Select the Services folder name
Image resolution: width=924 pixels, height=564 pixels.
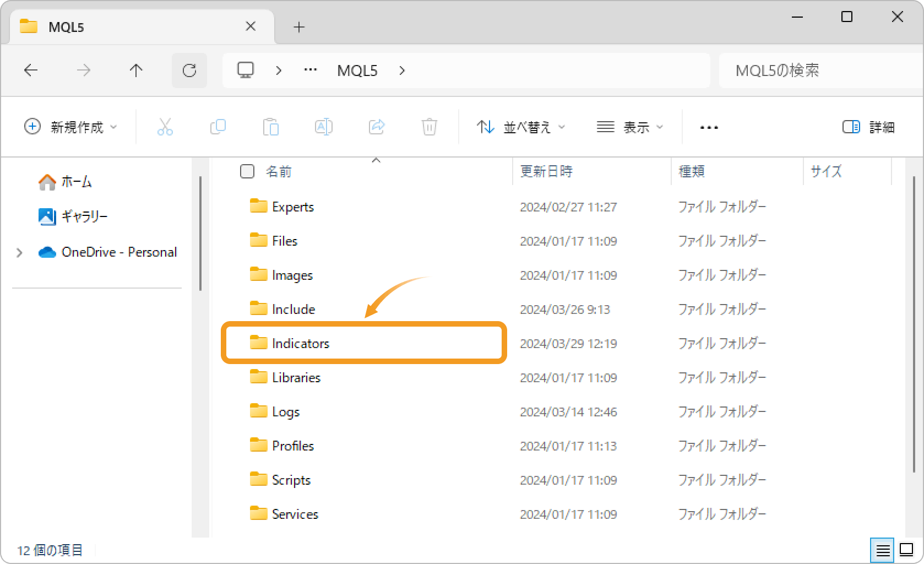[295, 514]
